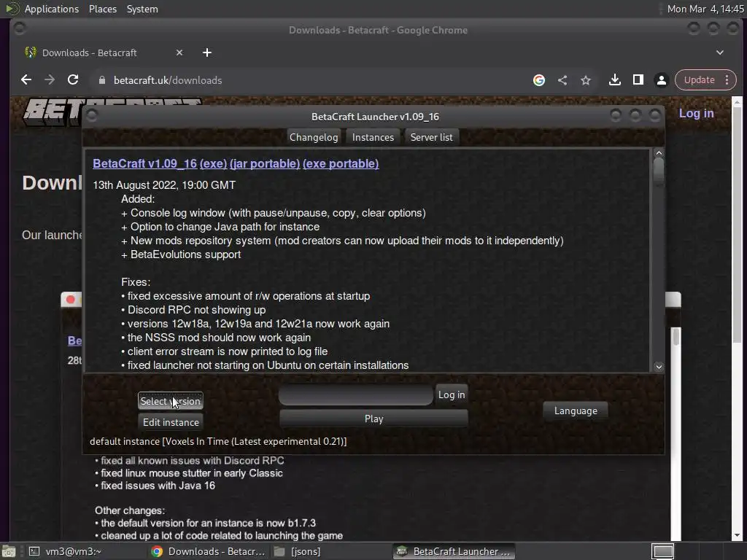Open Chrome downloads tray icon

pyautogui.click(x=614, y=80)
